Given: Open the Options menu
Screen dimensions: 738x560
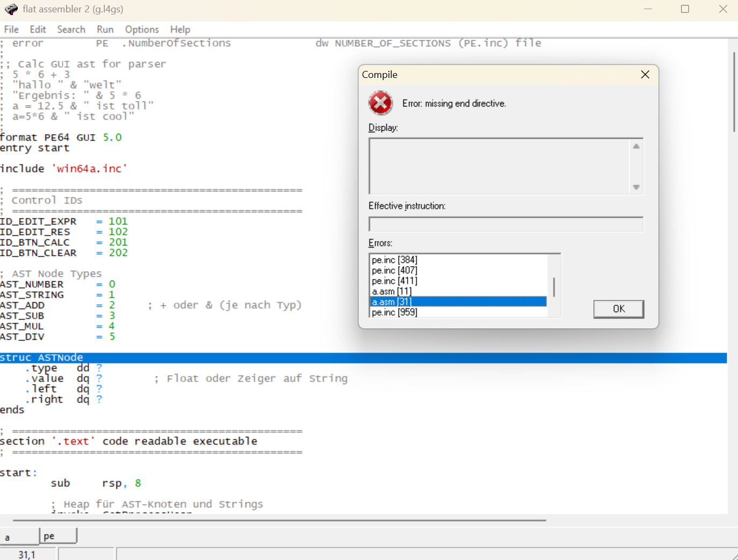Looking at the screenshot, I should pos(142,30).
